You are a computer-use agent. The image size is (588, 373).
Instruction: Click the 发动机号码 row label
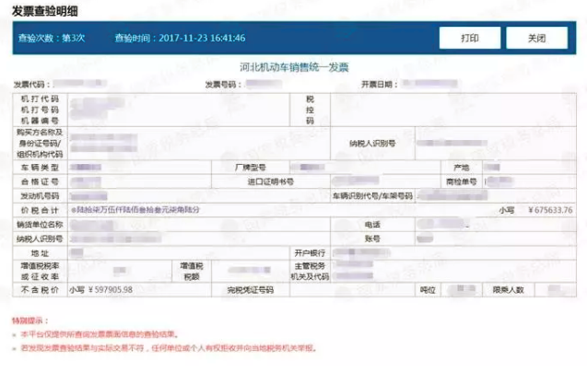pos(39,196)
